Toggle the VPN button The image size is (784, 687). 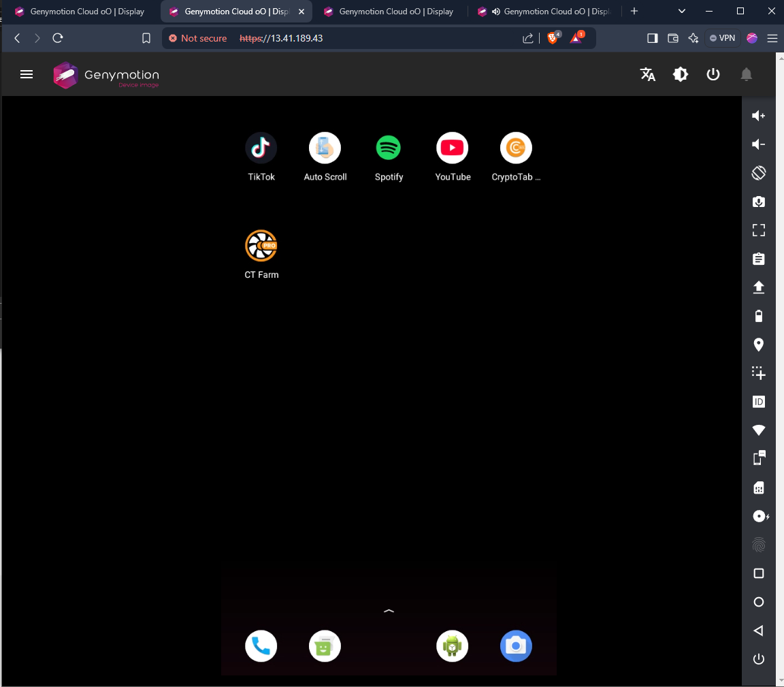722,38
